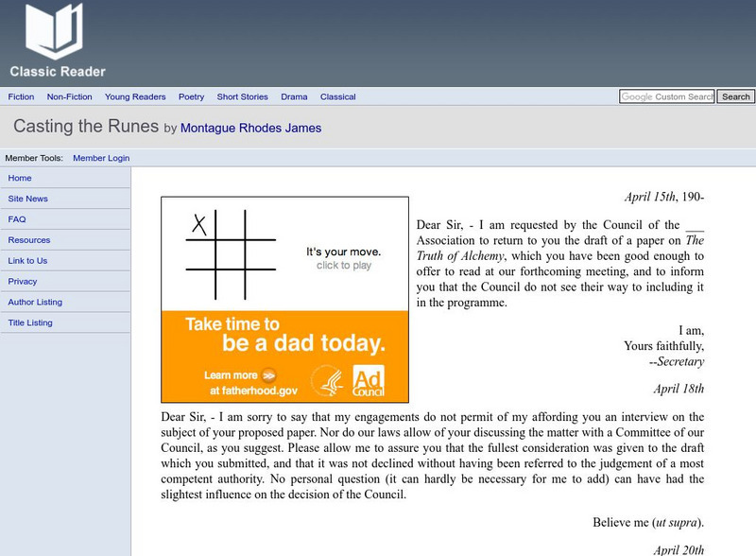Viewport: 756px width, 556px height.
Task: Click the Ad Council logo in advertisement
Action: click(x=368, y=379)
